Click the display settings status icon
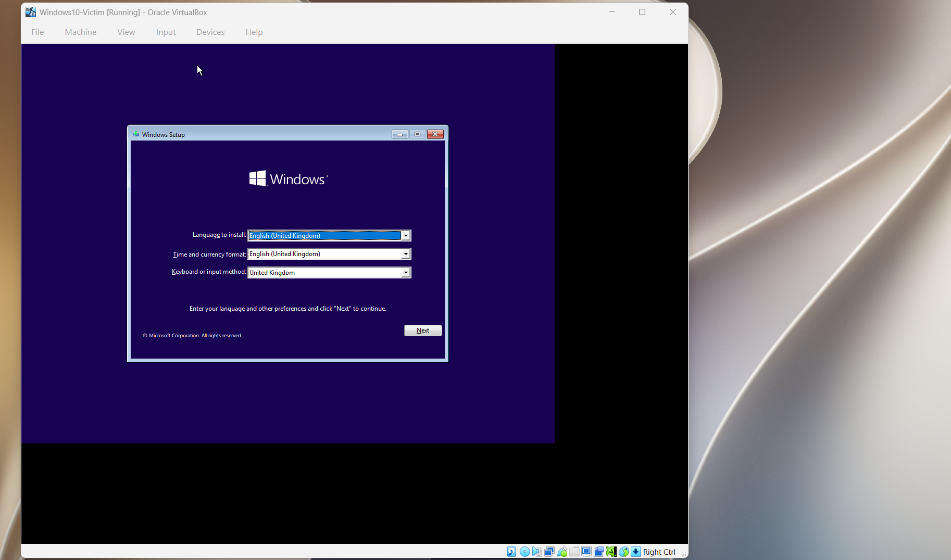 click(x=586, y=552)
